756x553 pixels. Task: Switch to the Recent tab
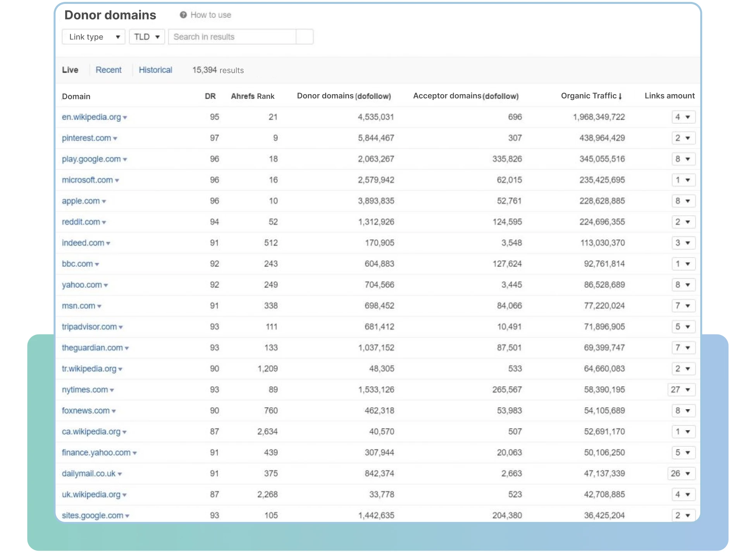point(108,70)
